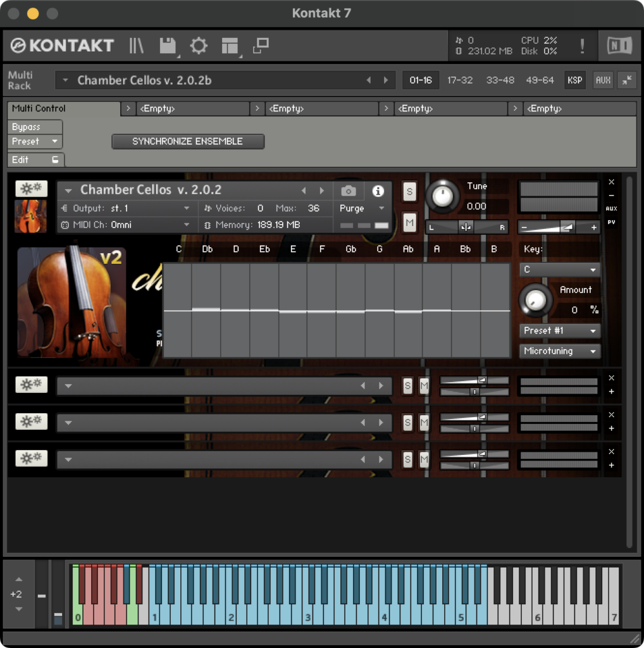This screenshot has height=648, width=644.
Task: Click the script Edit button
Action: (x=36, y=160)
